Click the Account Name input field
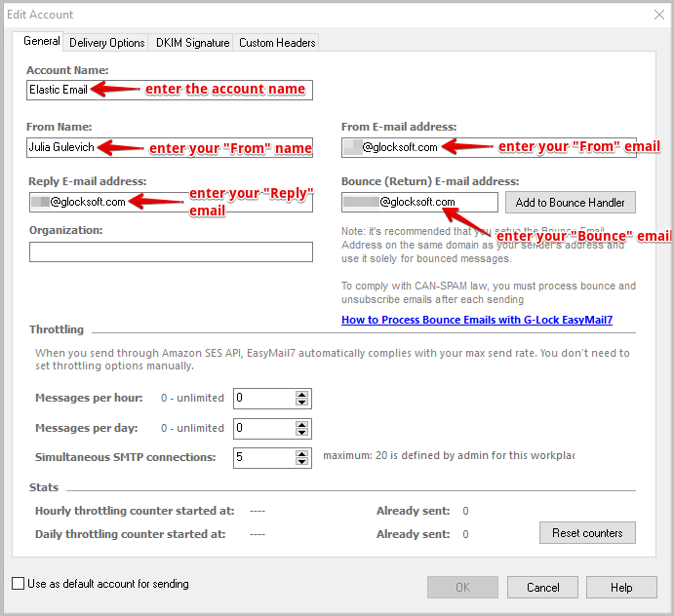The width and height of the screenshot is (674, 616). pos(170,90)
